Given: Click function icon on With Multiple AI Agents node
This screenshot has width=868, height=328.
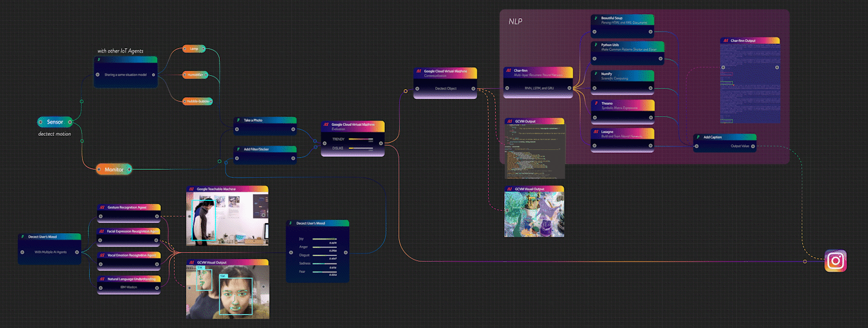Looking at the screenshot, I should point(23,237).
